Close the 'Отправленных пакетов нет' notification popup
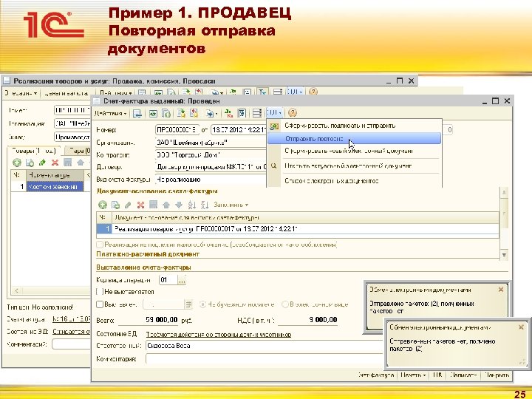This screenshot has height=399, width=532. click(521, 327)
